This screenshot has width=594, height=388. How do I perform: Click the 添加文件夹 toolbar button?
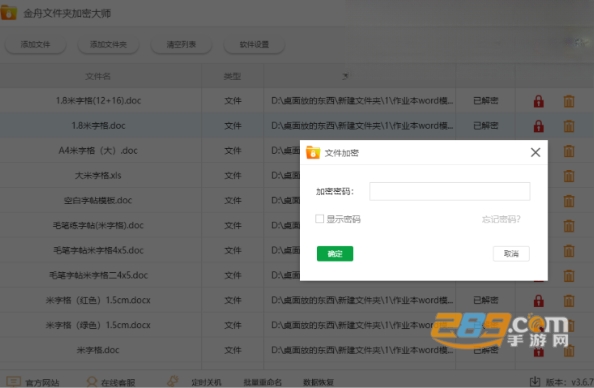pyautogui.click(x=108, y=45)
